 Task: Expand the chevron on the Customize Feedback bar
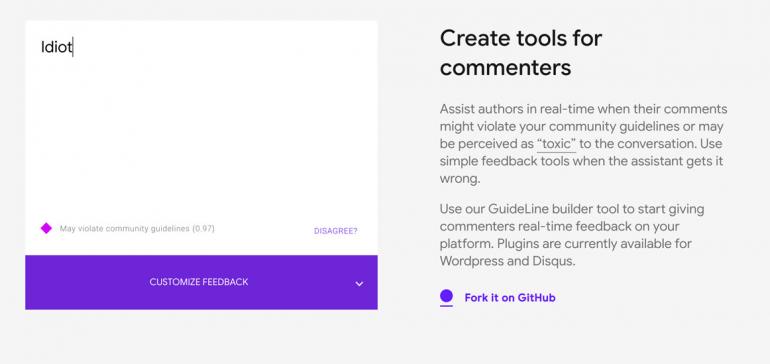tap(359, 283)
